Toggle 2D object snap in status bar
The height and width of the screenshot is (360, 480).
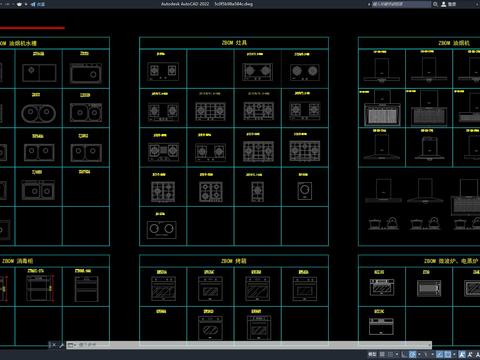(x=448, y=354)
